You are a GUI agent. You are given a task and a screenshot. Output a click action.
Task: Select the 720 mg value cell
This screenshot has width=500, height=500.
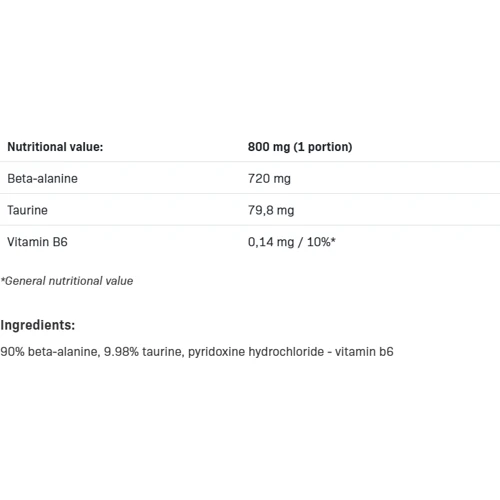click(x=269, y=179)
